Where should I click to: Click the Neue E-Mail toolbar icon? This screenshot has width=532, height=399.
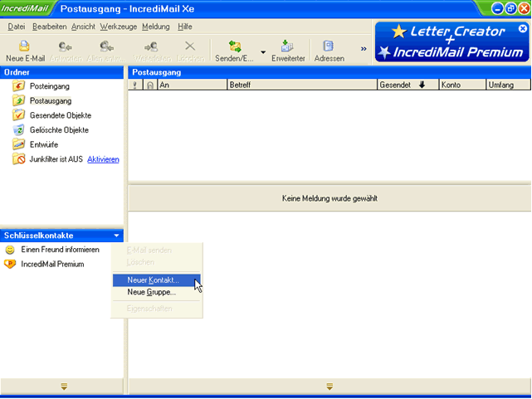point(25,46)
